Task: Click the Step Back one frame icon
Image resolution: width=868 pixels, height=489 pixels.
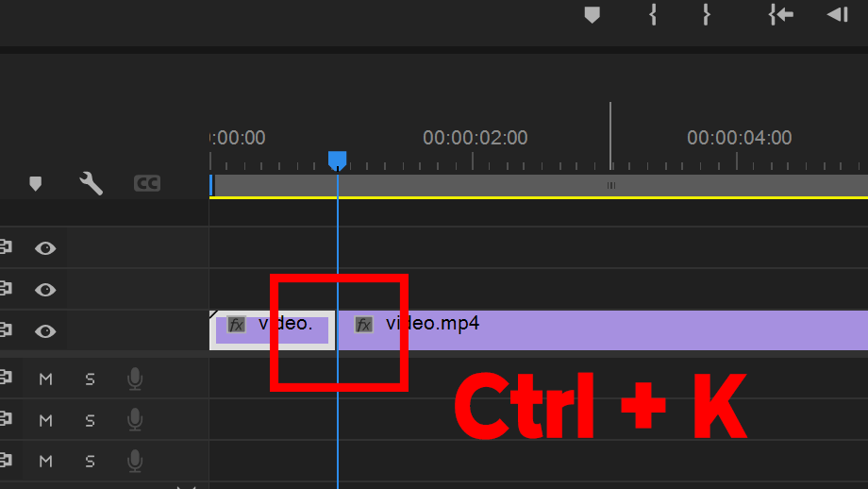Action: pos(838,14)
